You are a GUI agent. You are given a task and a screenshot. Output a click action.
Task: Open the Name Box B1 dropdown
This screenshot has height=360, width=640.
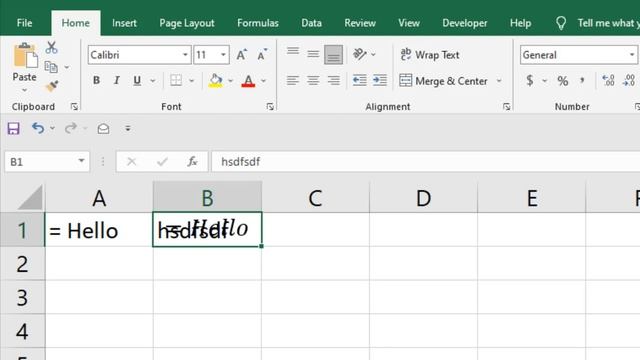[x=81, y=161]
